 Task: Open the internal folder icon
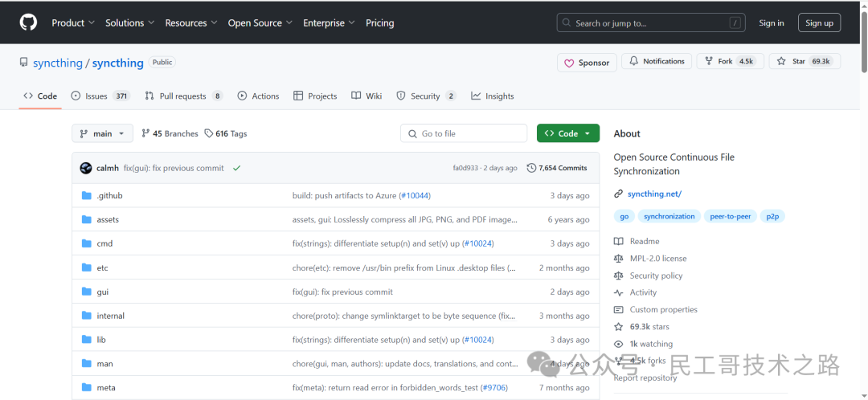[86, 316]
